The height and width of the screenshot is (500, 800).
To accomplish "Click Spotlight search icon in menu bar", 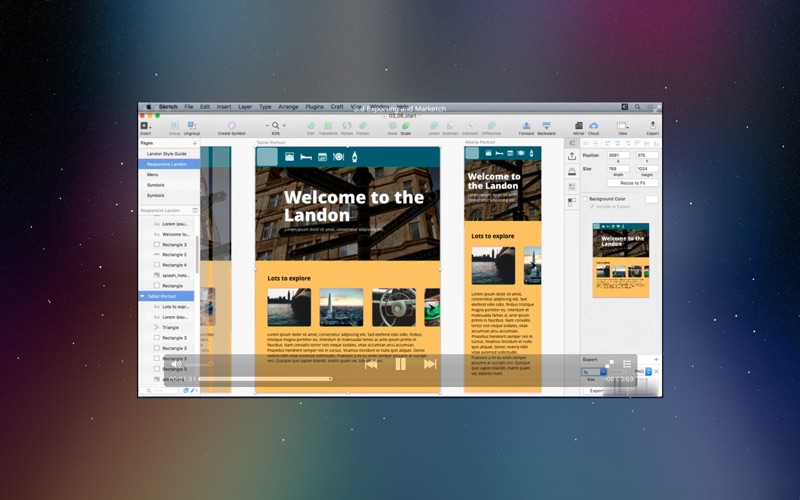I will pos(637,107).
